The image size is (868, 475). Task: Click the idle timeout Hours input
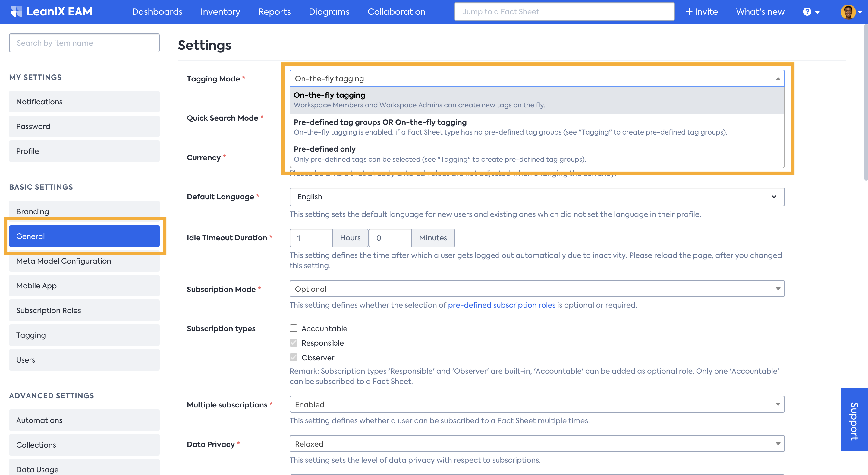pos(311,238)
